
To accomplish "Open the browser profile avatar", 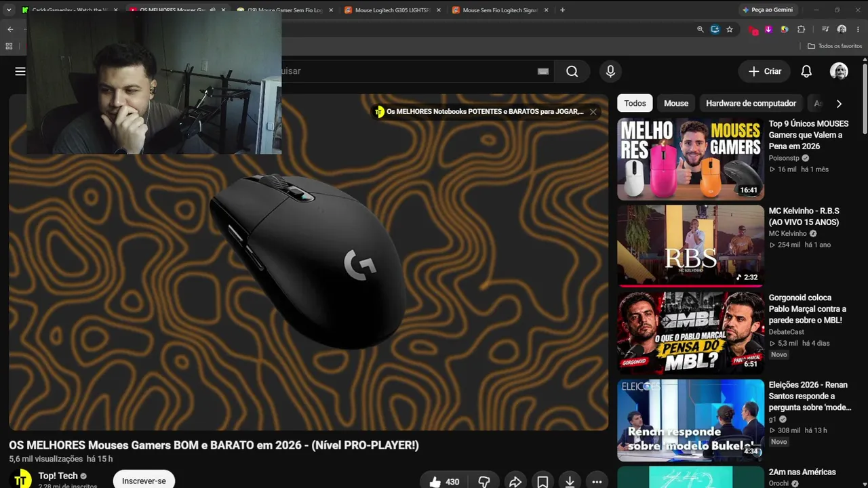I will click(842, 29).
